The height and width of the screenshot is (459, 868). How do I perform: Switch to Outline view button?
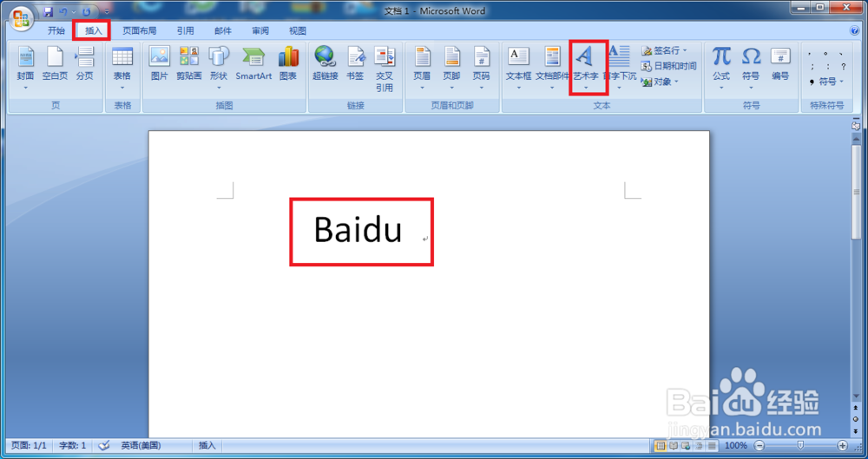click(x=699, y=446)
